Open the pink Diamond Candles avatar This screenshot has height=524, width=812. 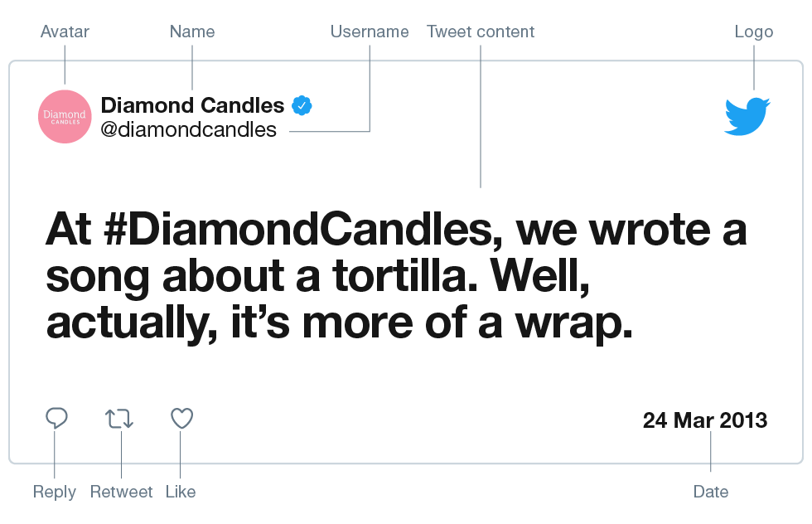65,117
